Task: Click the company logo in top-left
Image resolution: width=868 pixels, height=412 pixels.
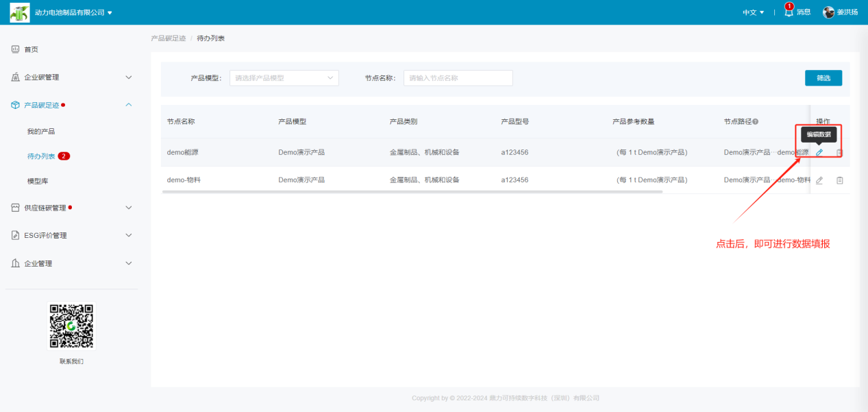Action: 20,12
